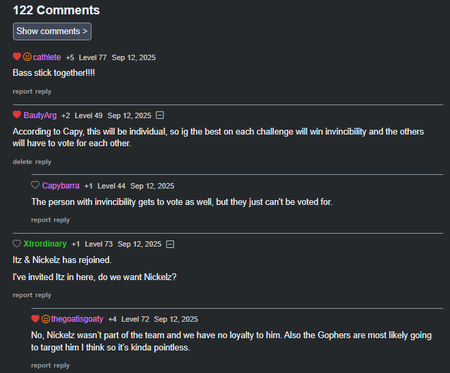Like Capybarra's reply with the heart outline
The height and width of the screenshot is (373, 450).
pos(35,185)
